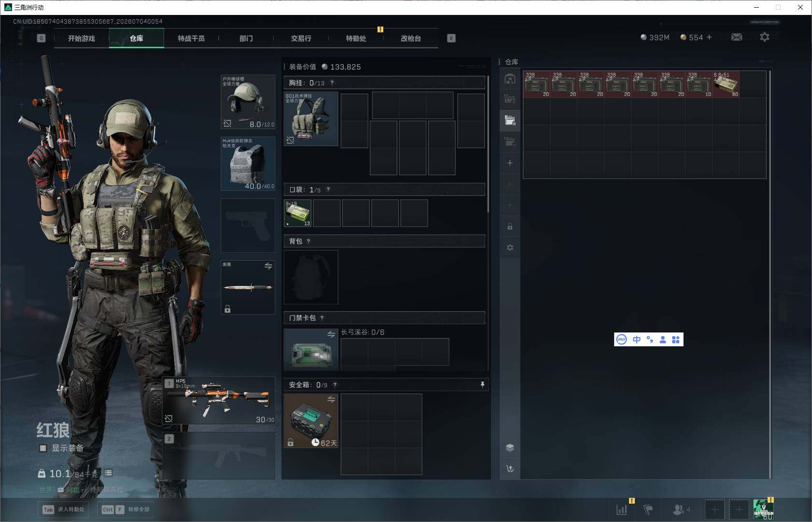Click the second empty squad invite slot
812x522 pixels.
tap(739, 509)
